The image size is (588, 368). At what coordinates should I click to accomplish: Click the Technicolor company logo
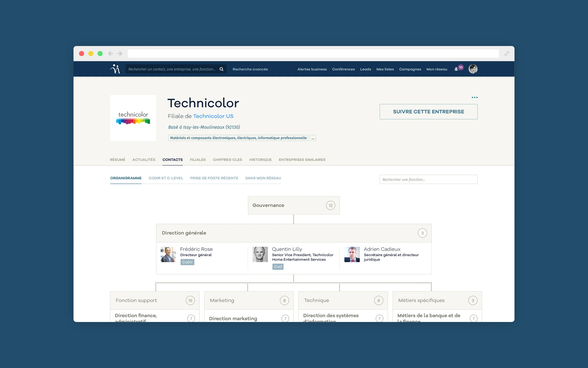point(133,118)
